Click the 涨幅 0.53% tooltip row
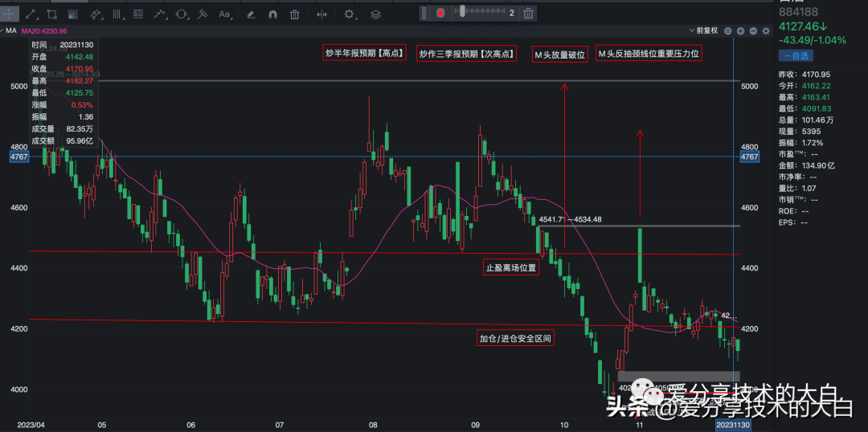 pyautogui.click(x=63, y=104)
